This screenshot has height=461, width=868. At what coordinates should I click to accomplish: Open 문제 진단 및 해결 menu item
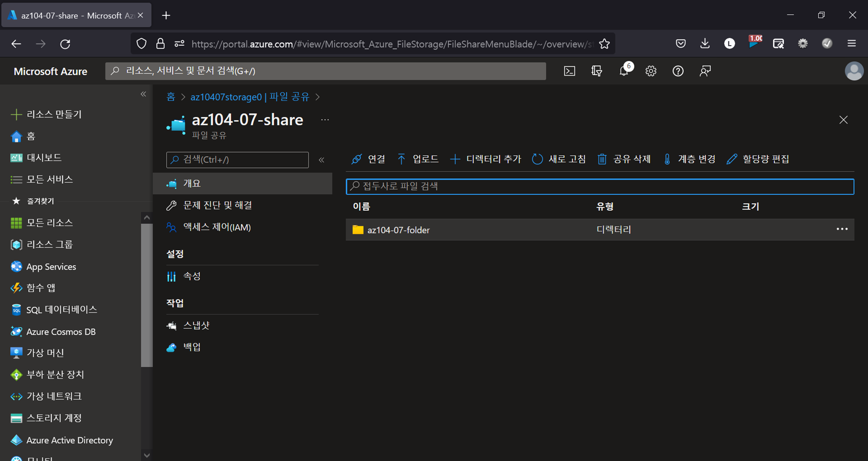click(x=209, y=205)
